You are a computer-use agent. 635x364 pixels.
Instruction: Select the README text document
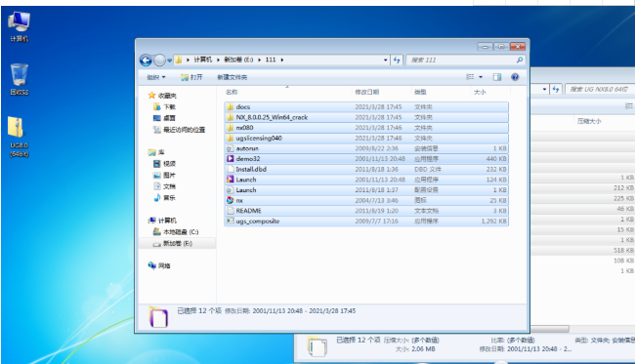[366, 211]
